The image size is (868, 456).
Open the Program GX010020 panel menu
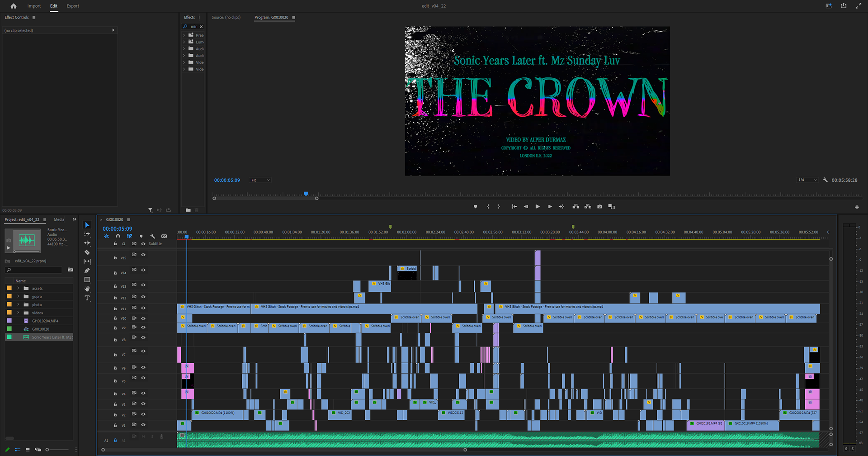click(293, 18)
